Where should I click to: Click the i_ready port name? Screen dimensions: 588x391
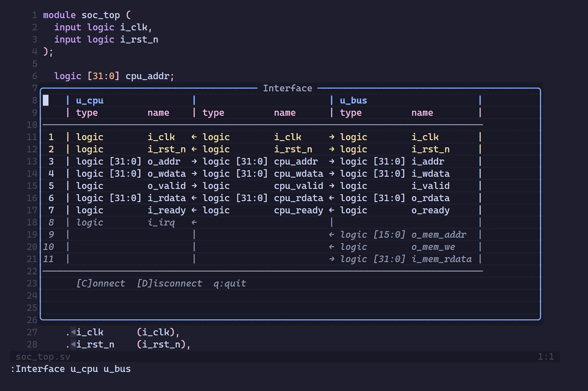point(167,210)
